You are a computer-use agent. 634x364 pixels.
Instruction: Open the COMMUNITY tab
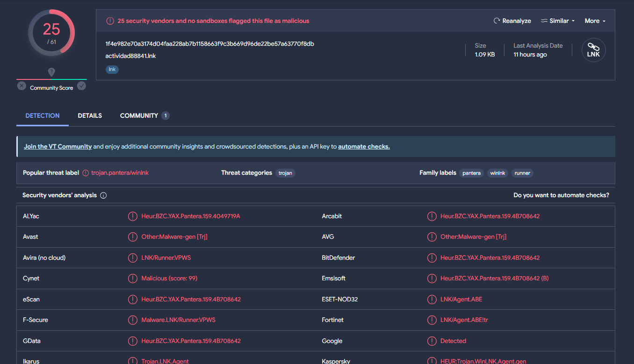coord(139,115)
